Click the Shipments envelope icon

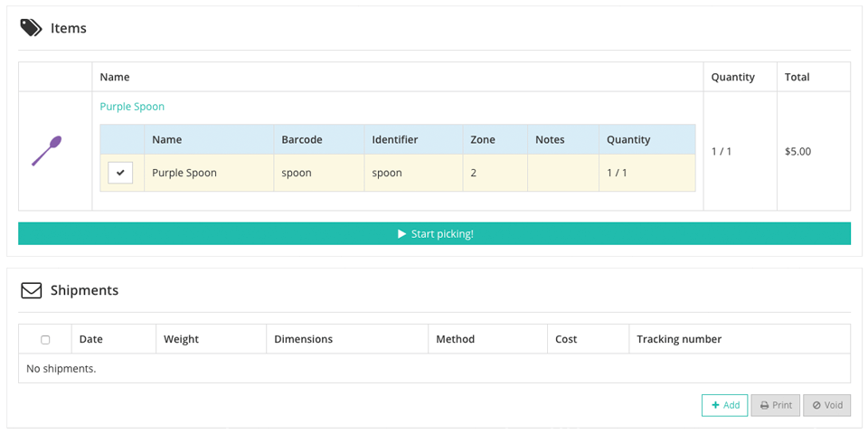(x=31, y=290)
